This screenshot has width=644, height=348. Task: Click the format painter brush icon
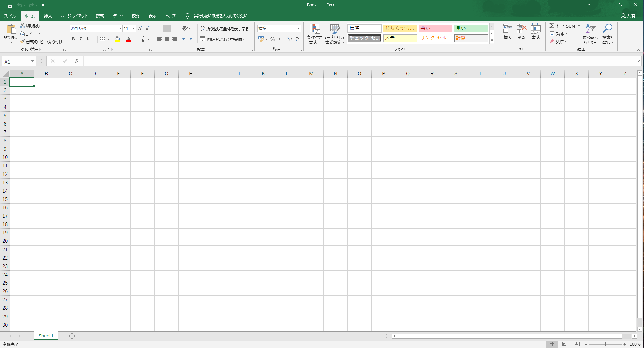click(22, 42)
